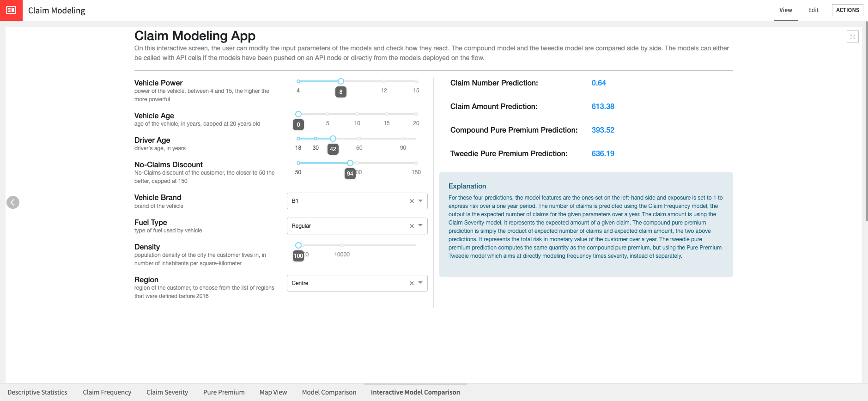This screenshot has height=401, width=868.
Task: Click the previous slide arrow circle
Action: tap(13, 202)
